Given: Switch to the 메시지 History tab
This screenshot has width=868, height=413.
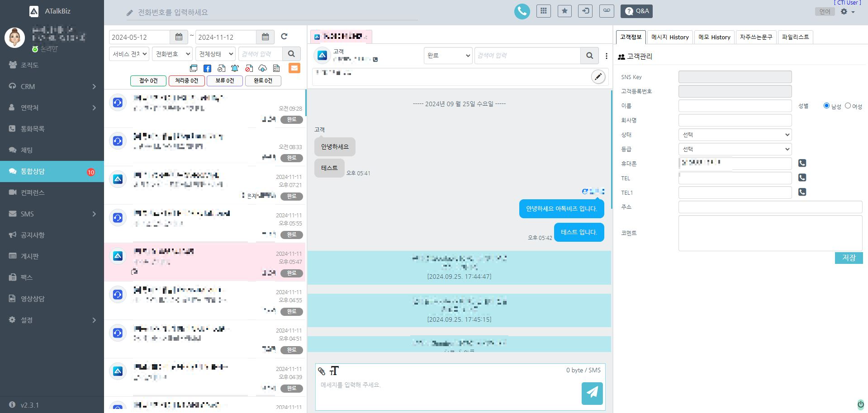Looking at the screenshot, I should [670, 37].
